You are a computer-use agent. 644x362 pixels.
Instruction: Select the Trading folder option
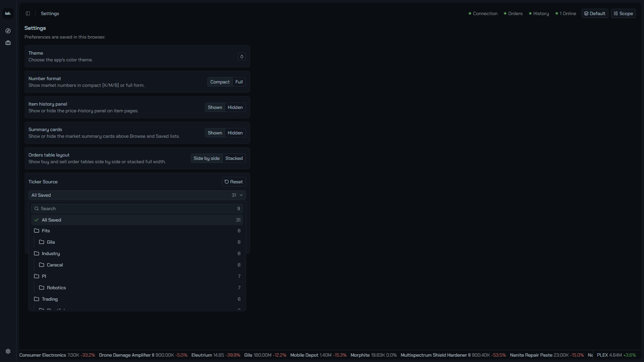[137, 299]
